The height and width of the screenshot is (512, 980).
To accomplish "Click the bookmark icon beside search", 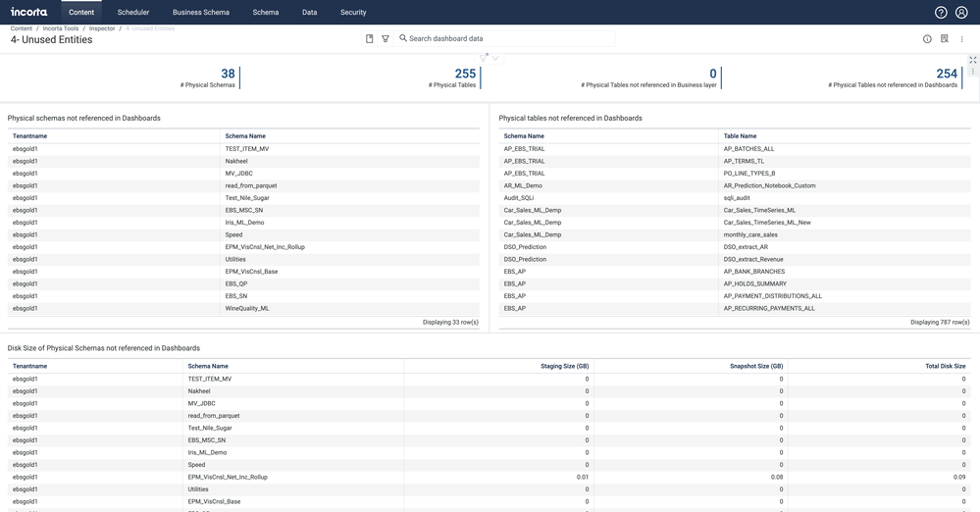I will pos(370,39).
